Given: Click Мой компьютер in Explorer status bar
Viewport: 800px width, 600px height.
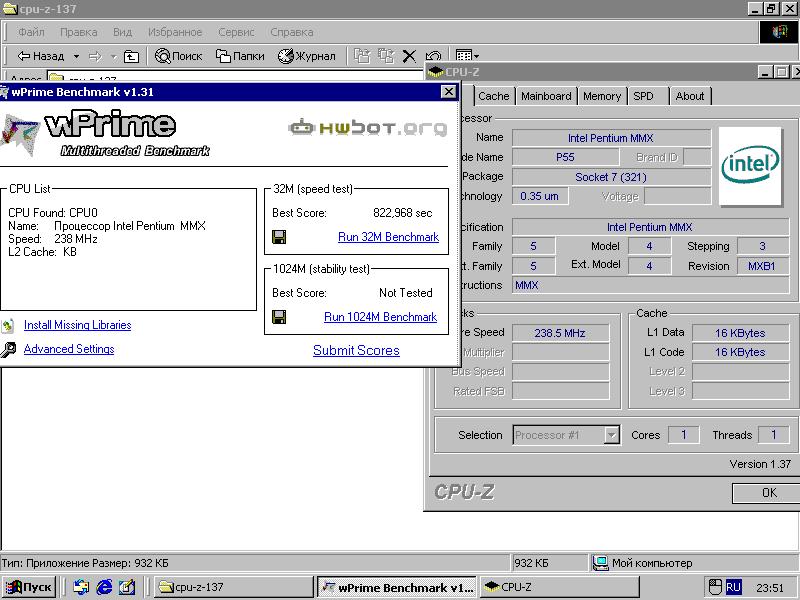Looking at the screenshot, I should point(643,563).
